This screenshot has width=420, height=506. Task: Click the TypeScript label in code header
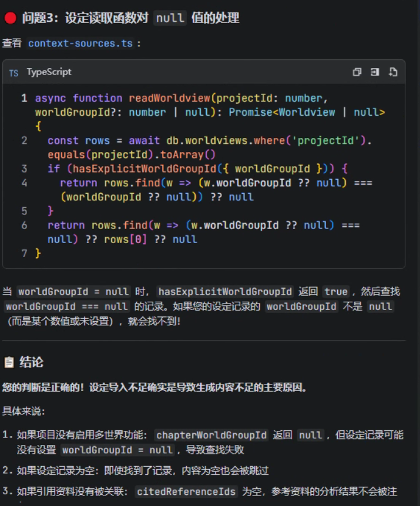(49, 72)
